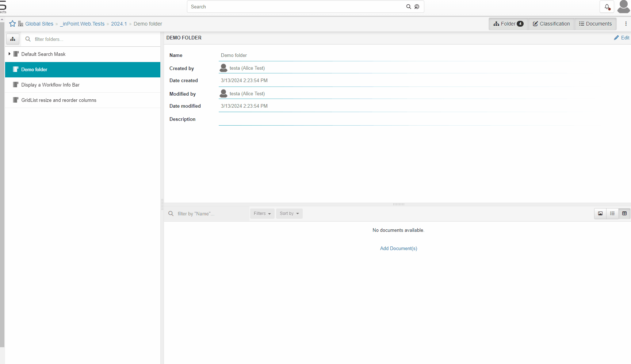Switch to the Classification tab
Viewport: 631px width, 364px height.
(x=551, y=24)
